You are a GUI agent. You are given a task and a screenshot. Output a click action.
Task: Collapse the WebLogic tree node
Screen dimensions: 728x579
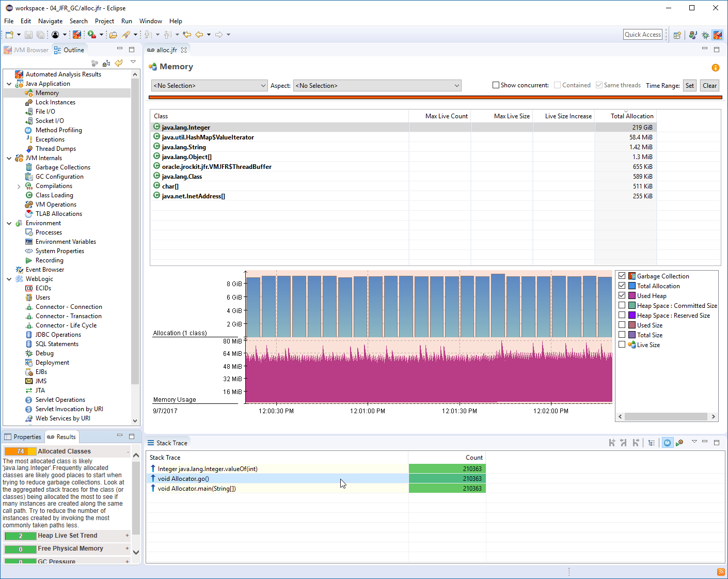[x=9, y=279]
